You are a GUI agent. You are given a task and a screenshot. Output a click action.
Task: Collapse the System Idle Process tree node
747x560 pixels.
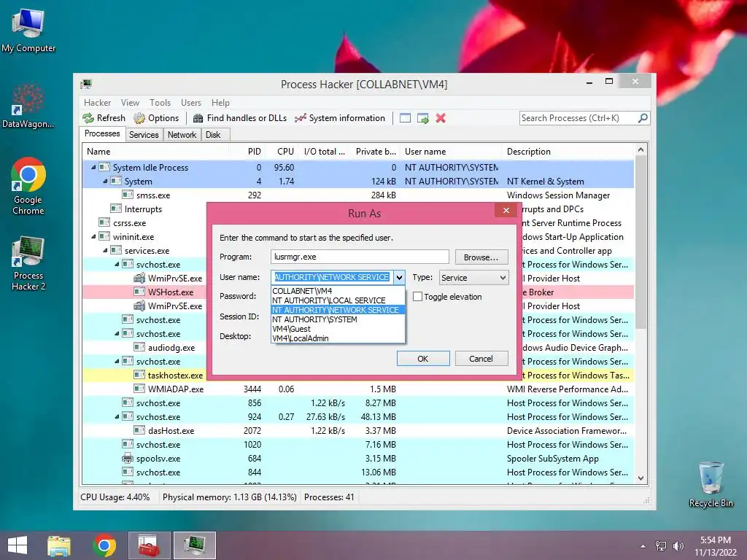point(93,167)
